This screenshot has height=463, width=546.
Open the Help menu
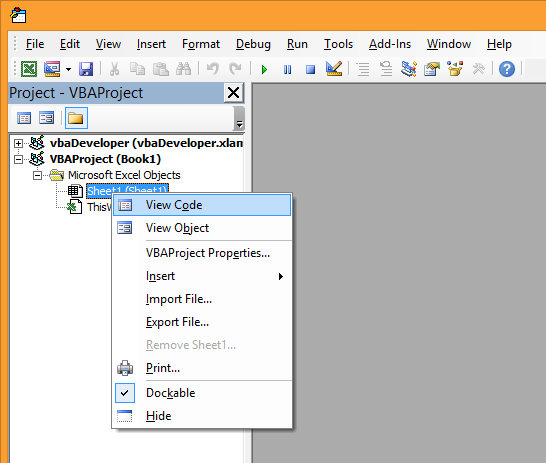coord(499,44)
